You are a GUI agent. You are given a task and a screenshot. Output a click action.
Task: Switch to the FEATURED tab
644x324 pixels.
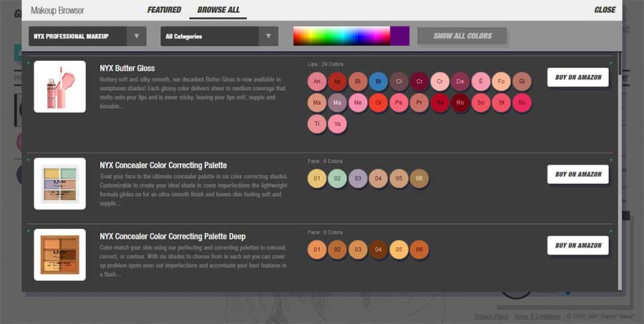(x=164, y=10)
